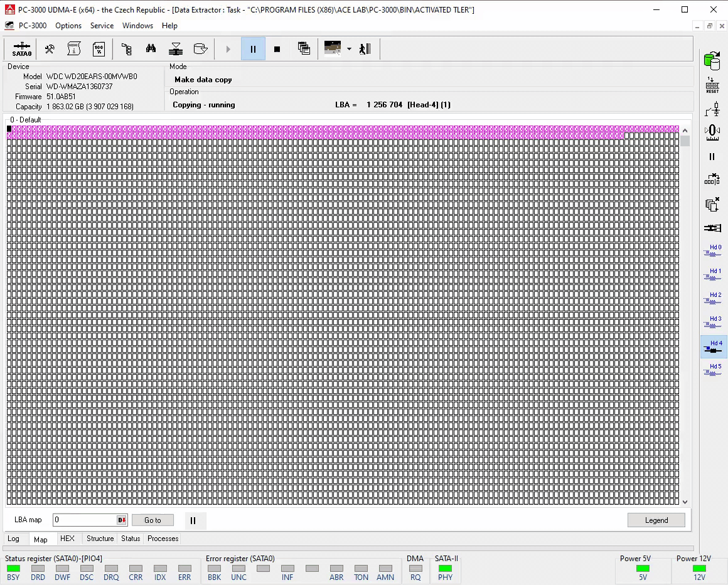
Task: Pause the copy task from the toolbar
Action: [x=253, y=49]
